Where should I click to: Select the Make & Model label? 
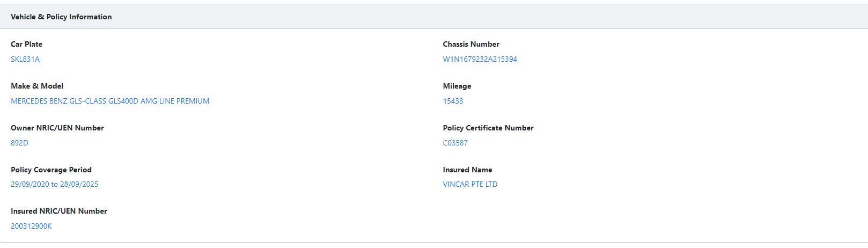pos(37,86)
